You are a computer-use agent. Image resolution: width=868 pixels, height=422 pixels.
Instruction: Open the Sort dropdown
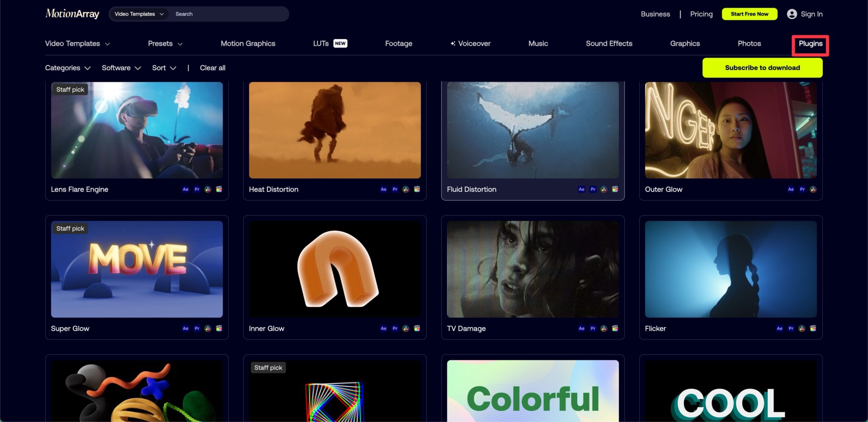pyautogui.click(x=164, y=68)
